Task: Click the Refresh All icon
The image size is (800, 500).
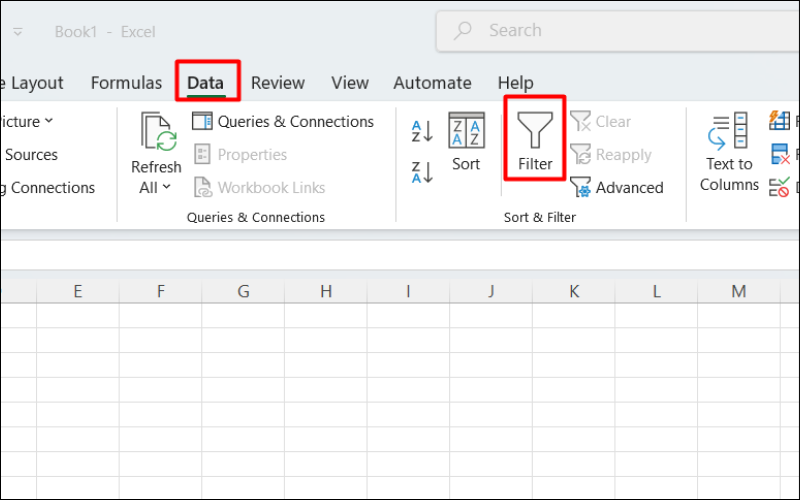Action: pyautogui.click(x=157, y=134)
